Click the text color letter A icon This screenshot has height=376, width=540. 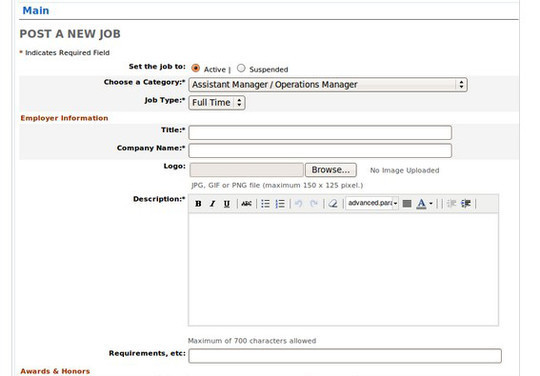421,203
